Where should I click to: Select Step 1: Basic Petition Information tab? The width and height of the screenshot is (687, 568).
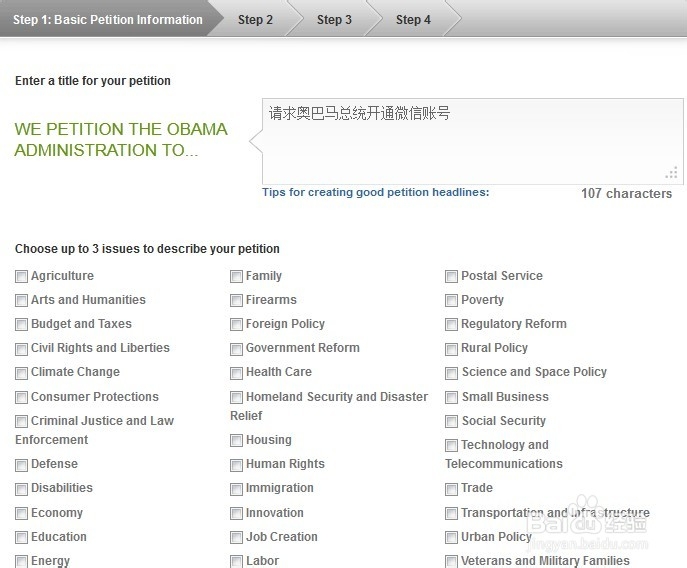click(107, 20)
